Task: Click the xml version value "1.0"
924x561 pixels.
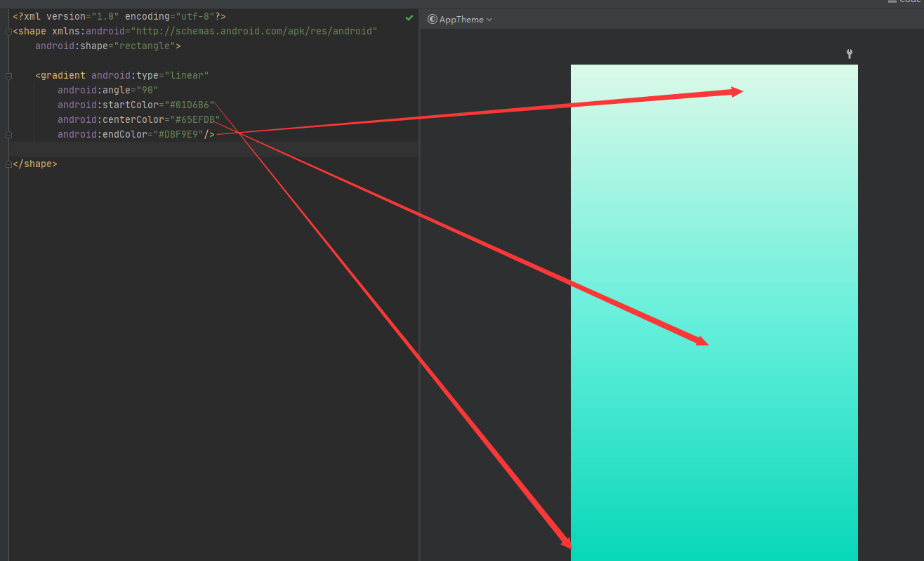Action: [103, 16]
